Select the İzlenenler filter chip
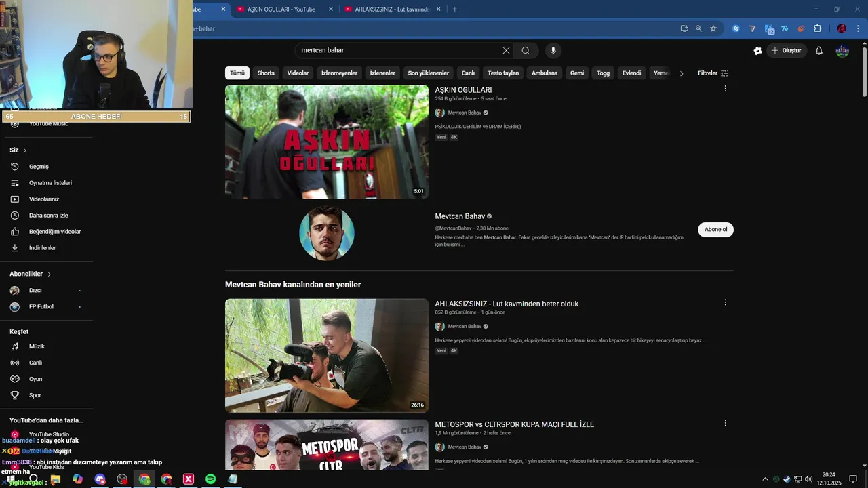868x488 pixels. click(x=382, y=73)
